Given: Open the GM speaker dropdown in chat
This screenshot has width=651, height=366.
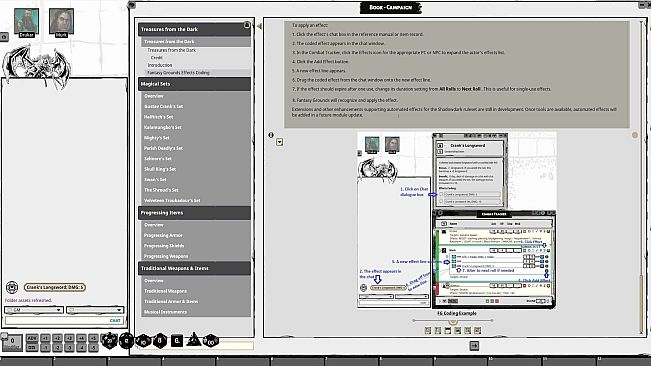Looking at the screenshot, I should 34,310.
